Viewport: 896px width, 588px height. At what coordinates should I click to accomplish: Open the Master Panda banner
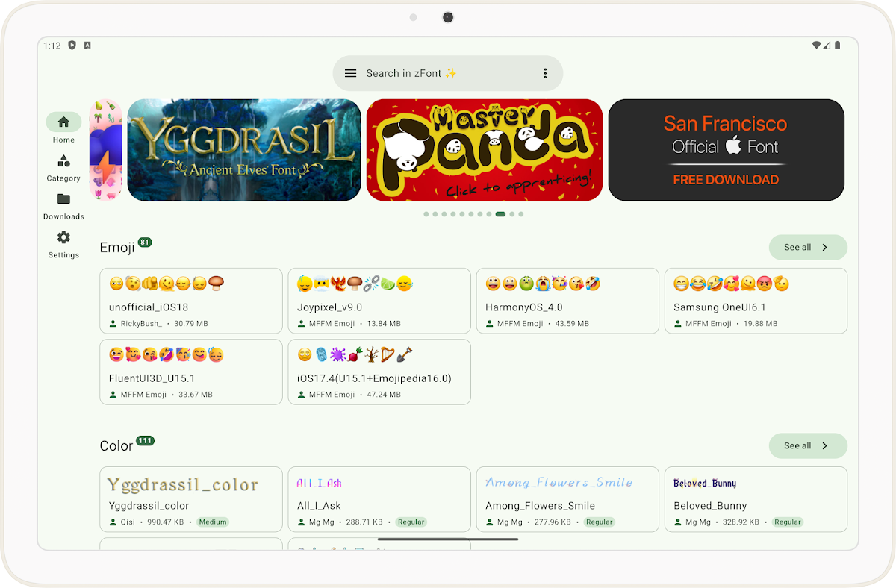click(484, 150)
